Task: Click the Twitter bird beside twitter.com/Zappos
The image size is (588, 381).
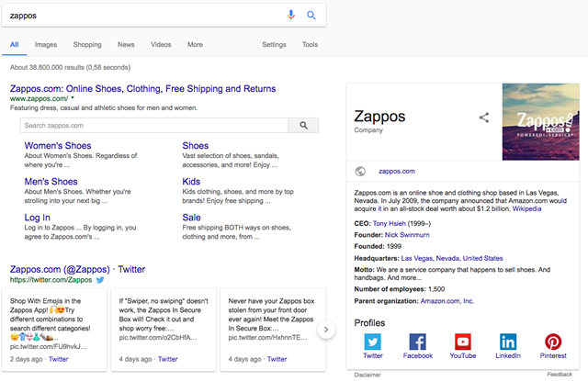Action: 100,280
